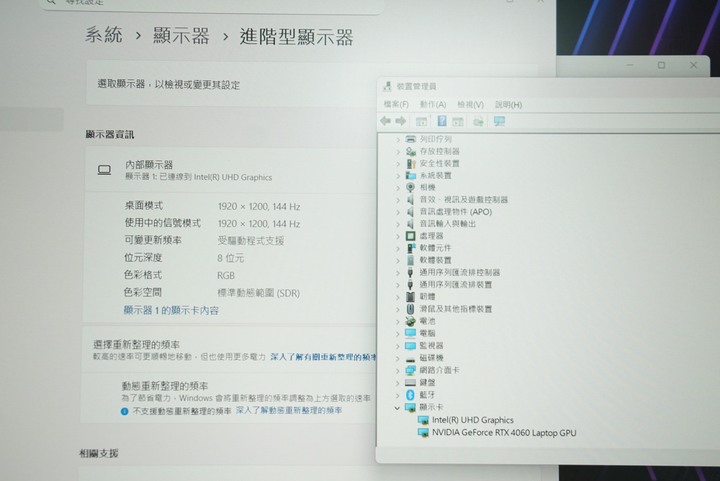Open the 動作(A) menu
Viewport: 720px width, 481px height.
click(433, 104)
